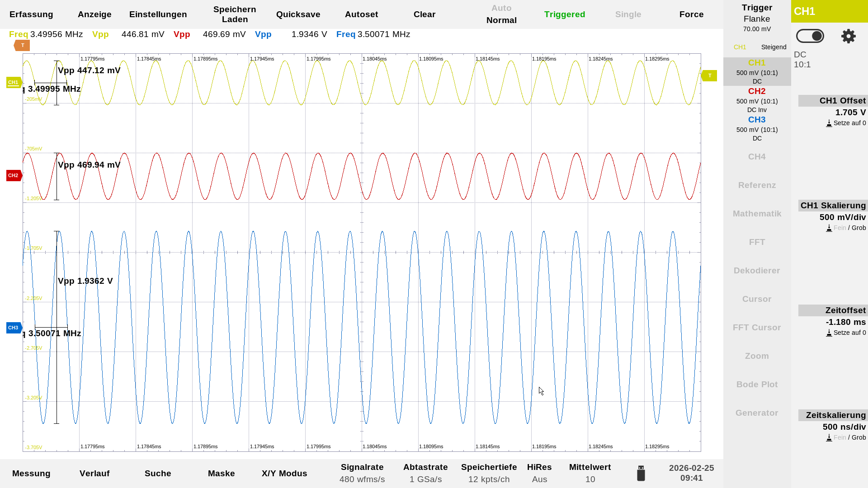Image resolution: width=868 pixels, height=488 pixels.
Task: Click the yellow trigger level marker at right
Action: (x=709, y=76)
